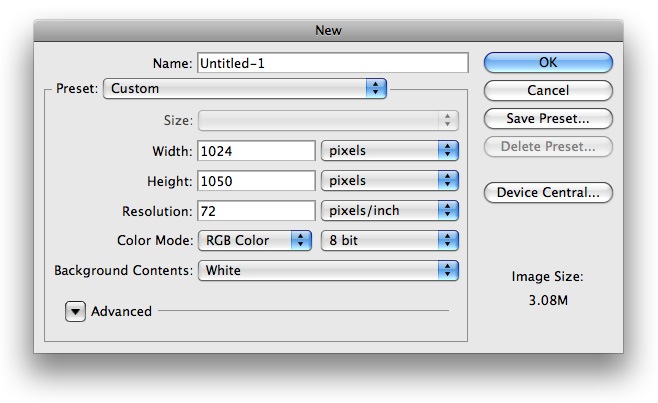
Task: Click the Preset dropdown's blue arrow stepper
Action: pos(376,89)
